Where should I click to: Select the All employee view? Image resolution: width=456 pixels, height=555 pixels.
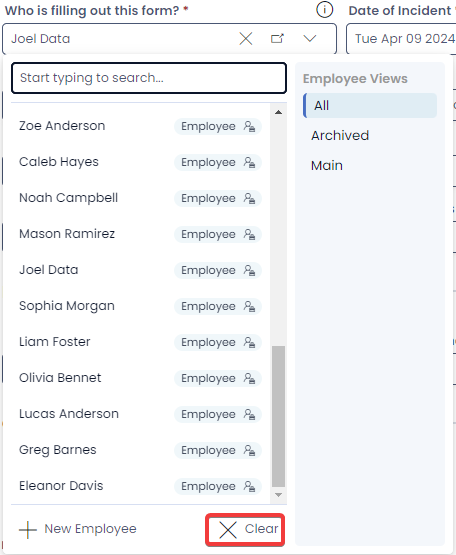370,105
